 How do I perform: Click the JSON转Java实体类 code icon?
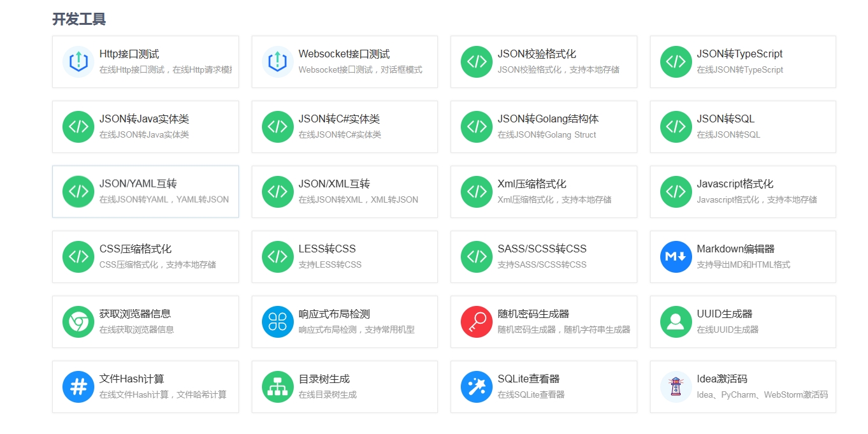pyautogui.click(x=78, y=127)
